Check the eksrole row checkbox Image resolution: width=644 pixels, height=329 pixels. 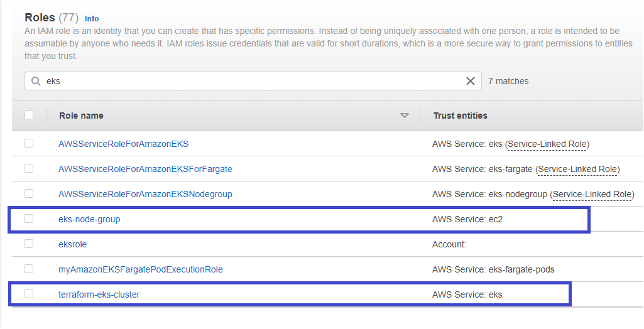pos(29,244)
